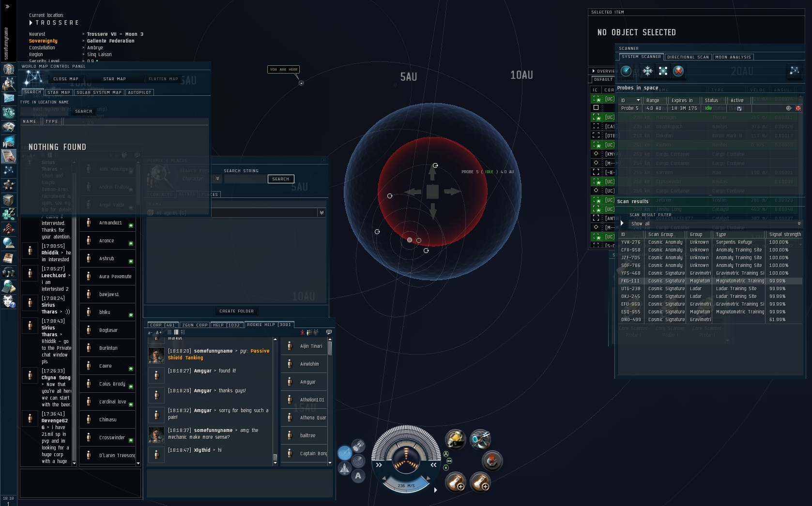Expand the HUD left double-chevron panel
The height and width of the screenshot is (506, 812).
click(x=379, y=465)
